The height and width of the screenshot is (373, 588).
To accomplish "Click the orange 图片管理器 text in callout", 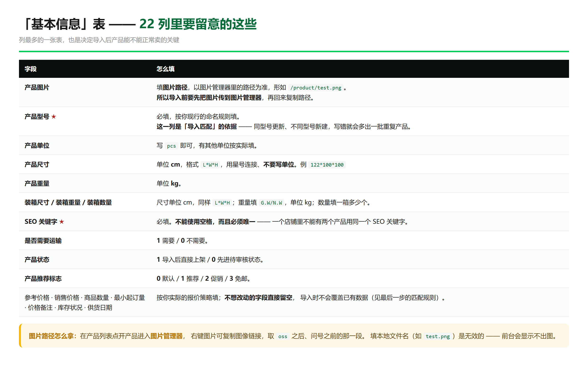I will coord(166,336).
